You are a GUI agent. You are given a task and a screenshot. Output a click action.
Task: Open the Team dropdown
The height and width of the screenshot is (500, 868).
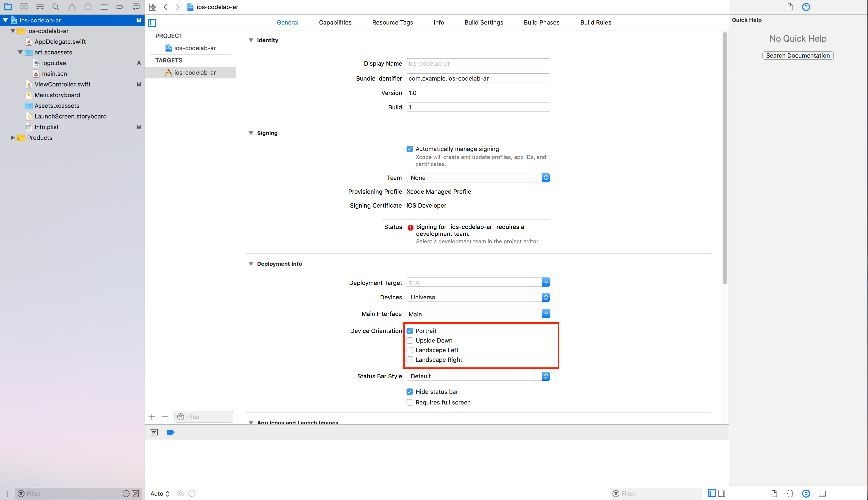coord(478,177)
